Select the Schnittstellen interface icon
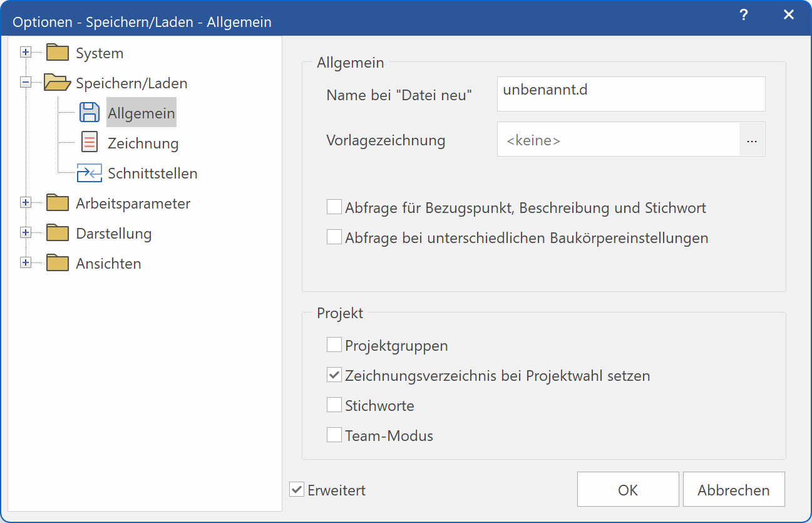Viewport: 812px width, 523px height. click(89, 172)
